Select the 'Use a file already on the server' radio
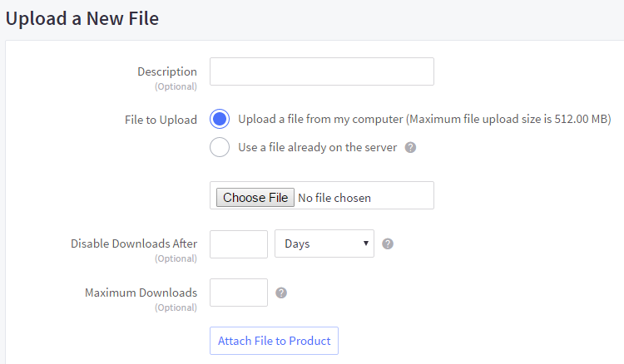624x364 pixels. click(x=220, y=148)
